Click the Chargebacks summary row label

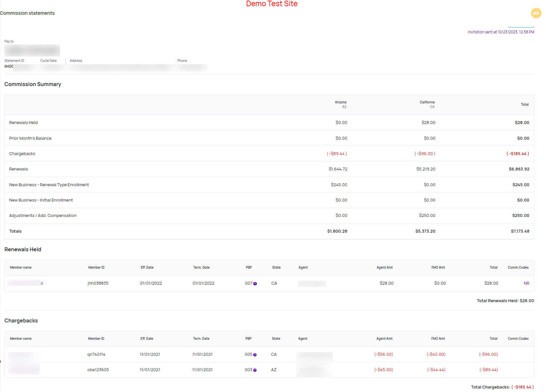click(22, 154)
